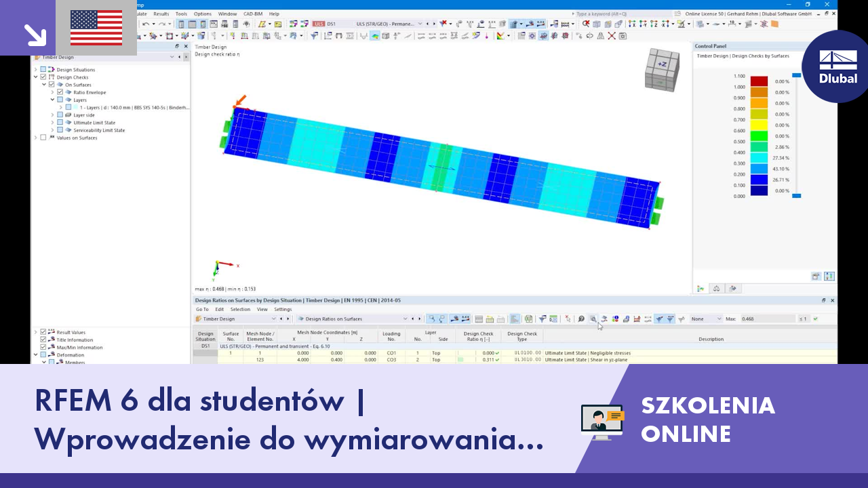Uncheck the Design Checks checkbox
Image resolution: width=868 pixels, height=488 pixels.
[43, 77]
